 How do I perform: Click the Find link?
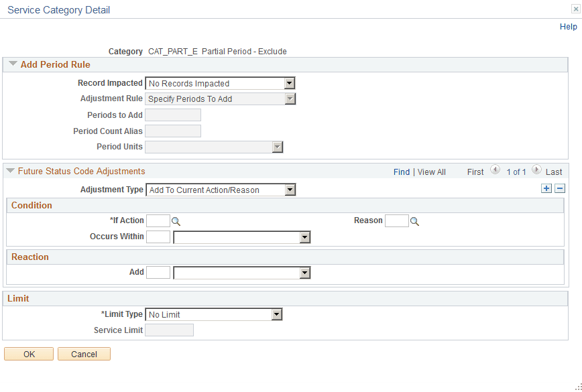tap(402, 172)
